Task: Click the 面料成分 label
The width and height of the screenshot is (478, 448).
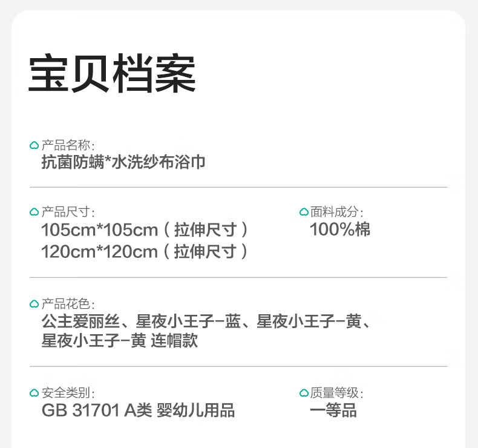Action: [337, 212]
